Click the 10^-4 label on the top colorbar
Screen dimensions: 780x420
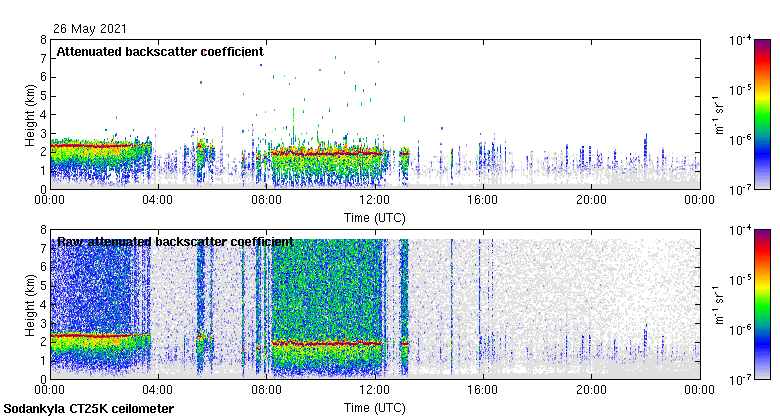[x=740, y=40]
